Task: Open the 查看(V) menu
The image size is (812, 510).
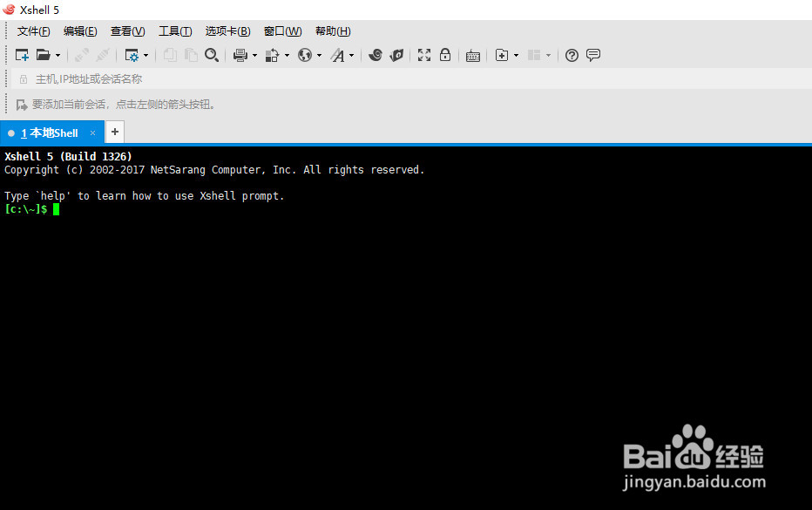Action: coord(127,31)
